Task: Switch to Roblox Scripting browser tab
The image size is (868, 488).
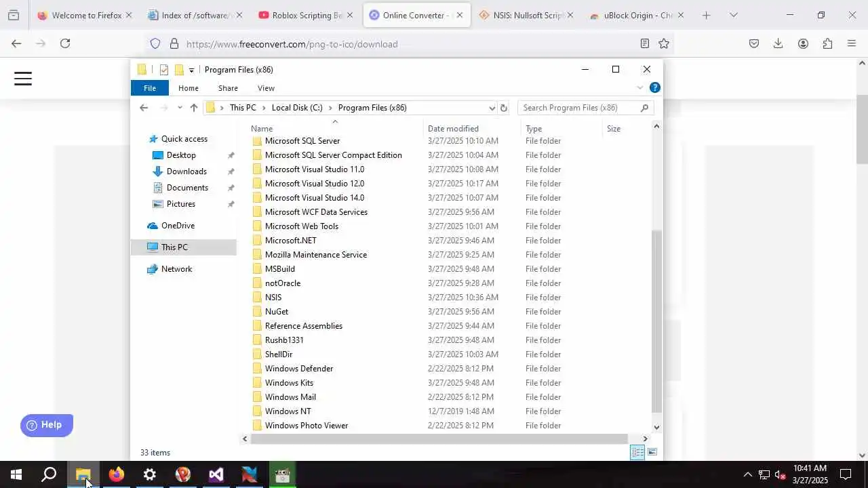Action: pyautogui.click(x=307, y=15)
